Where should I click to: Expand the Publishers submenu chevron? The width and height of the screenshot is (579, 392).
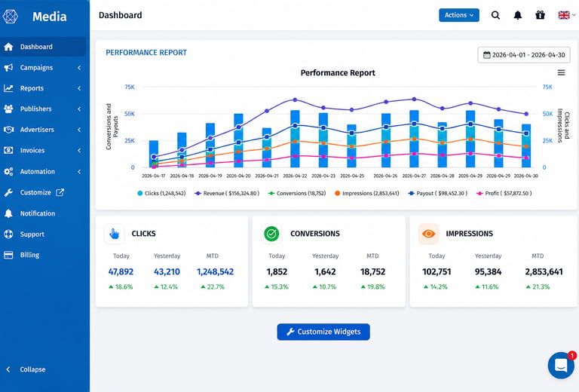tap(79, 109)
